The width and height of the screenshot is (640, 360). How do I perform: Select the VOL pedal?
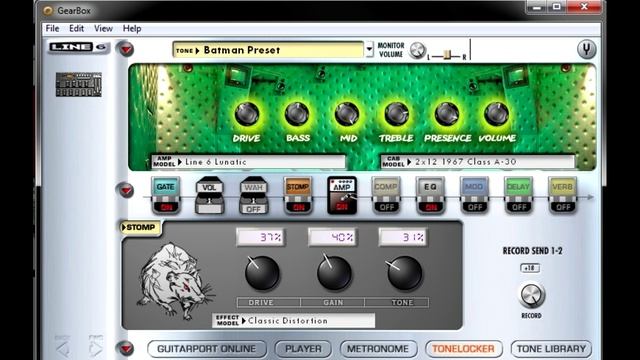coord(209,196)
